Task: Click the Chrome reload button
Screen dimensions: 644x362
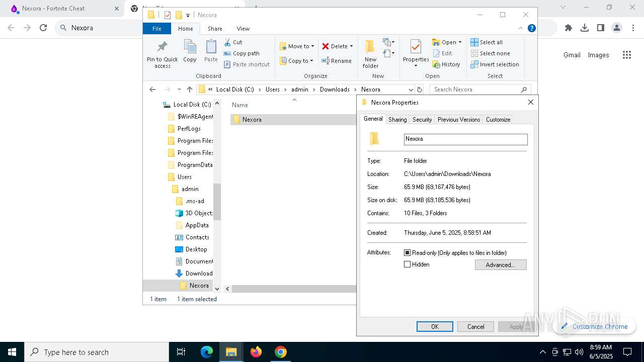Action: (x=43, y=28)
